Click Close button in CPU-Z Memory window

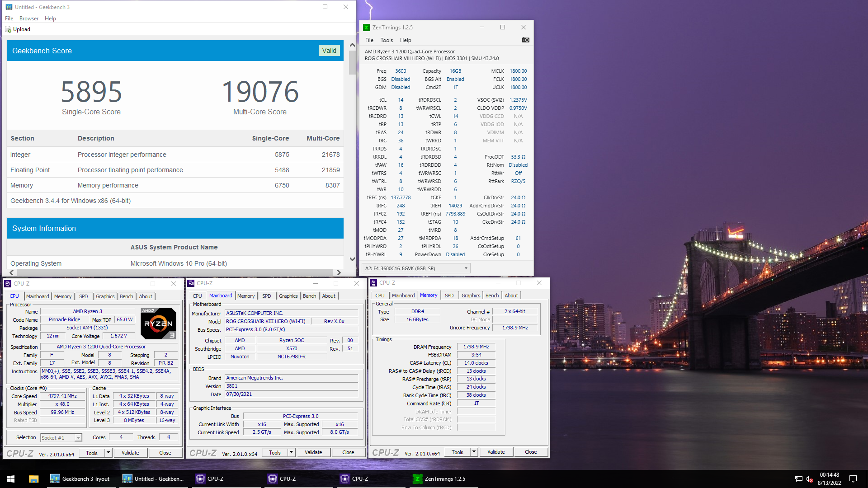point(531,452)
